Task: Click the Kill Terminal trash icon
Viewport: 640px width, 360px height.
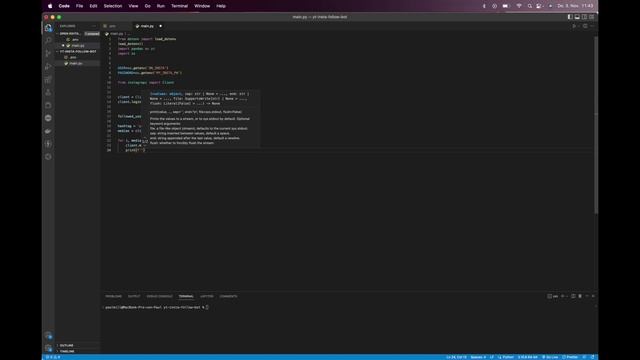Action: [580, 296]
